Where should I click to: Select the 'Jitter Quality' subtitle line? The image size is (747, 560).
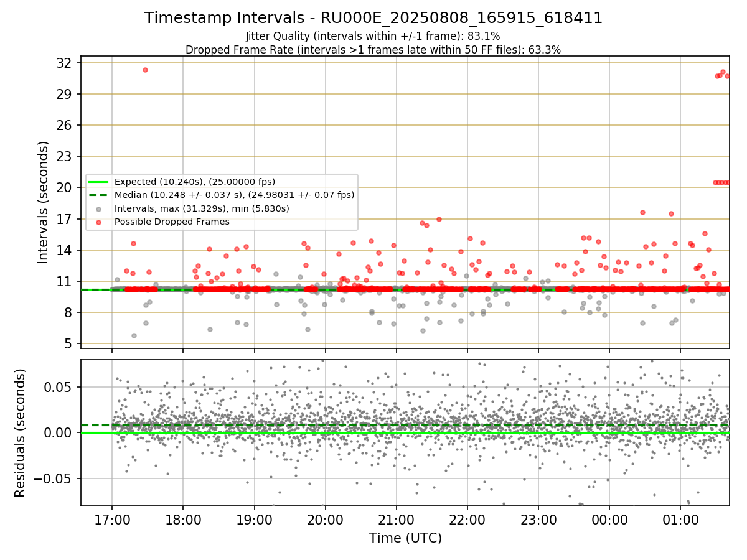coord(374,36)
